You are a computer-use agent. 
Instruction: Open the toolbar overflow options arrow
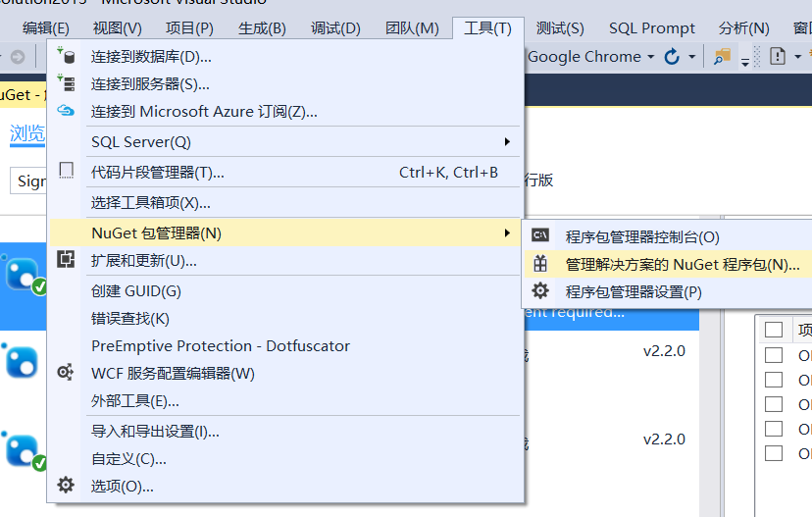coord(745,62)
